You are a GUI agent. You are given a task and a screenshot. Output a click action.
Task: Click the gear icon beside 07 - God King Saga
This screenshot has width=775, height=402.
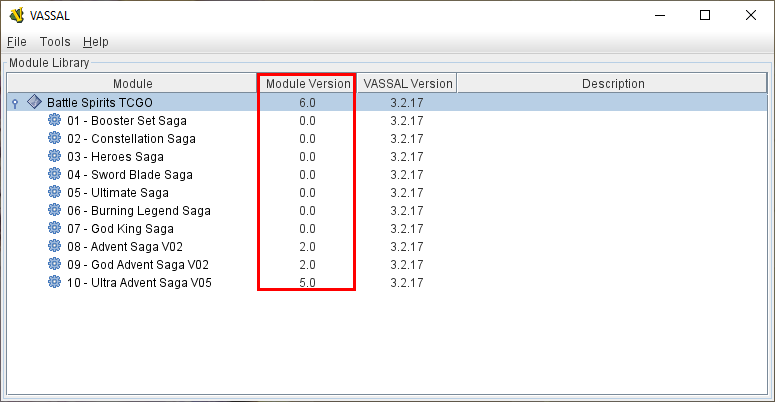(54, 228)
